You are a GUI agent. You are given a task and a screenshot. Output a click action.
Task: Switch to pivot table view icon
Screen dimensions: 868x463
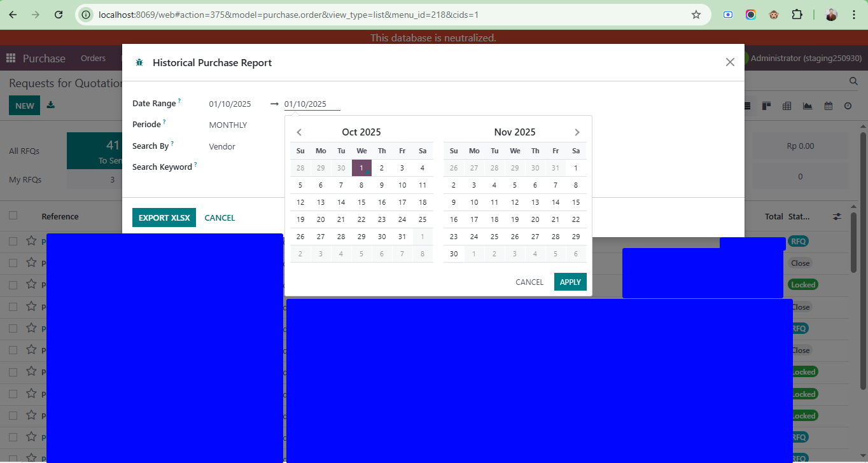pos(787,106)
